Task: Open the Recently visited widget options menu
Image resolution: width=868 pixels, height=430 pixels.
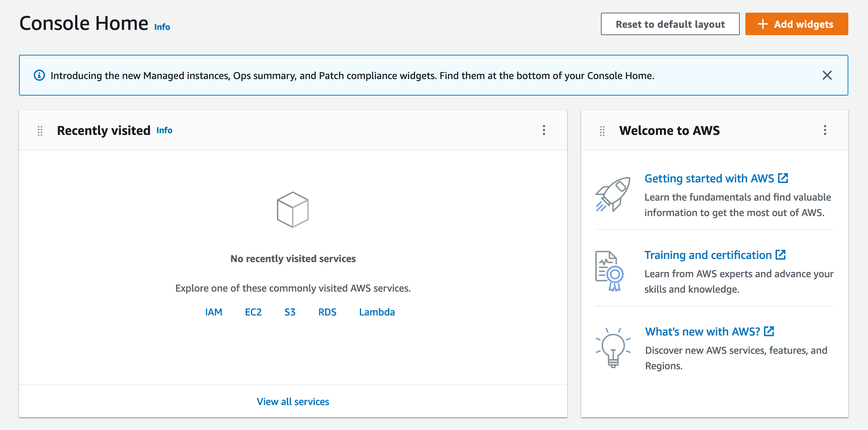Action: [x=543, y=130]
